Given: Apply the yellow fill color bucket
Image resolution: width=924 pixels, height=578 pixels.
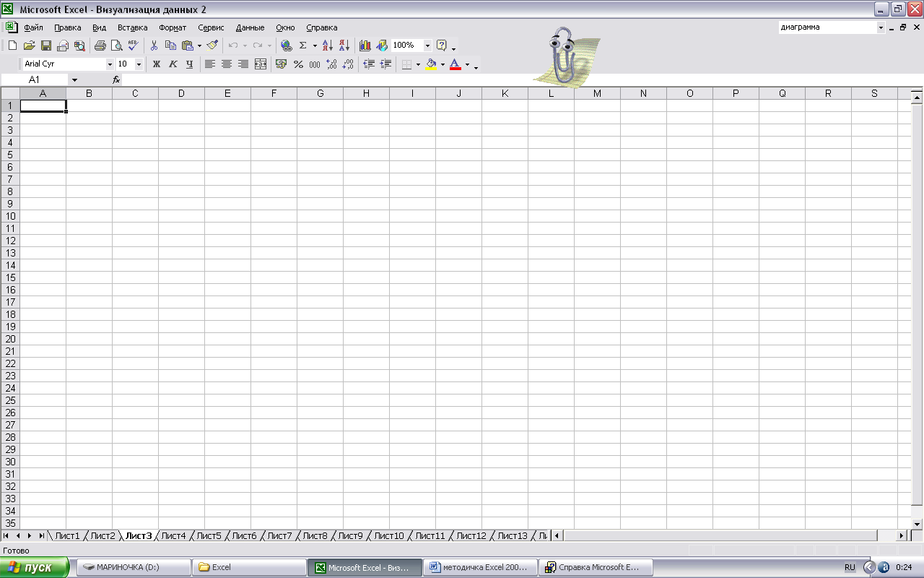Looking at the screenshot, I should point(431,64).
